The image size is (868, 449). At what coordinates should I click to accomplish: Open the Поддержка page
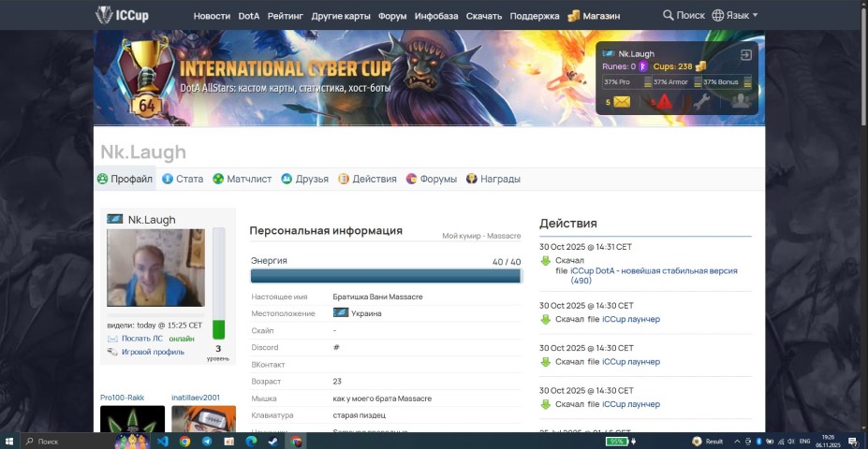click(535, 16)
